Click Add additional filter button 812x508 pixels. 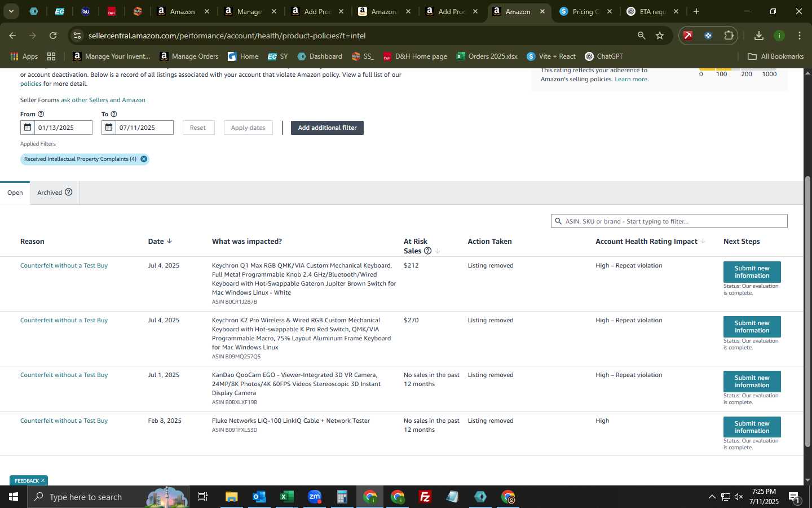point(327,128)
